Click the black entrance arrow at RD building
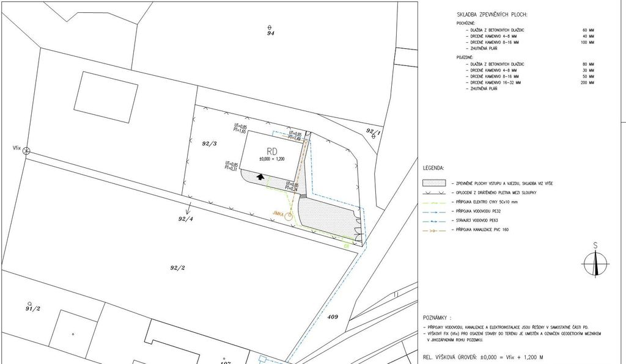The height and width of the screenshot is (364, 626). pyautogui.click(x=261, y=177)
